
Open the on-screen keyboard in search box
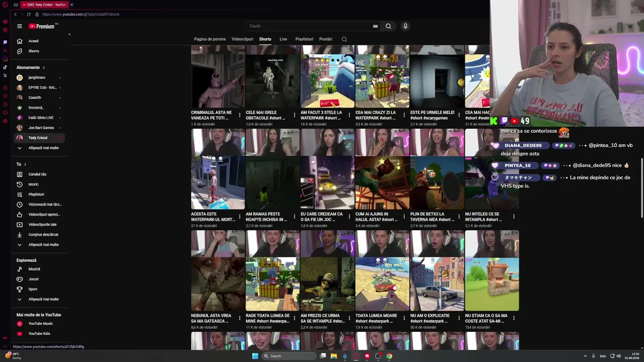point(375,26)
